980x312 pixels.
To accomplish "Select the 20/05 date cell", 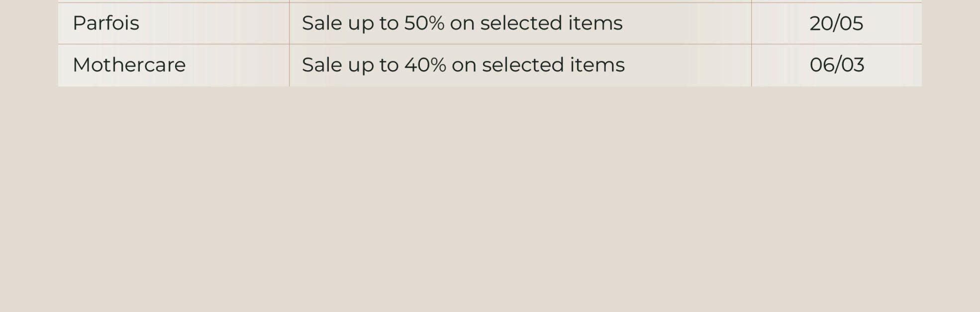I will click(836, 23).
